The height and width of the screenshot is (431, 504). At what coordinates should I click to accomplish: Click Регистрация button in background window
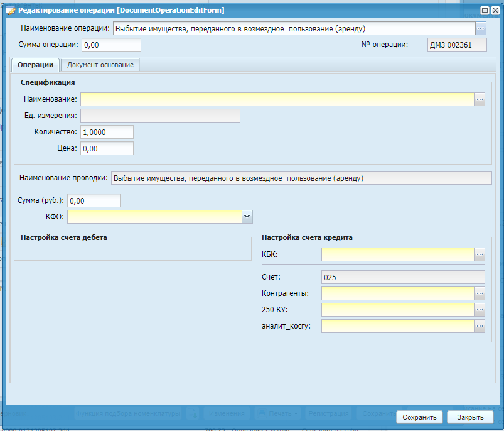tap(328, 413)
